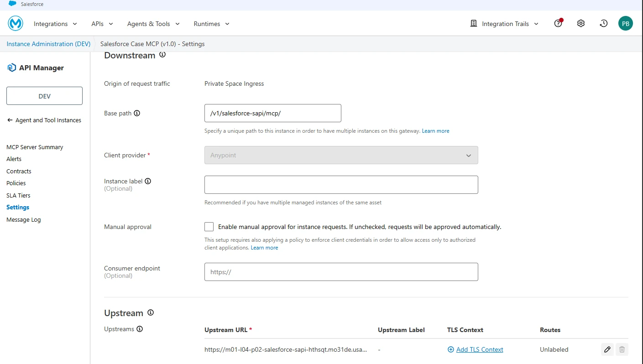Click Instance Administration (DEV) breadcrumb
The image size is (643, 364).
coord(48,44)
